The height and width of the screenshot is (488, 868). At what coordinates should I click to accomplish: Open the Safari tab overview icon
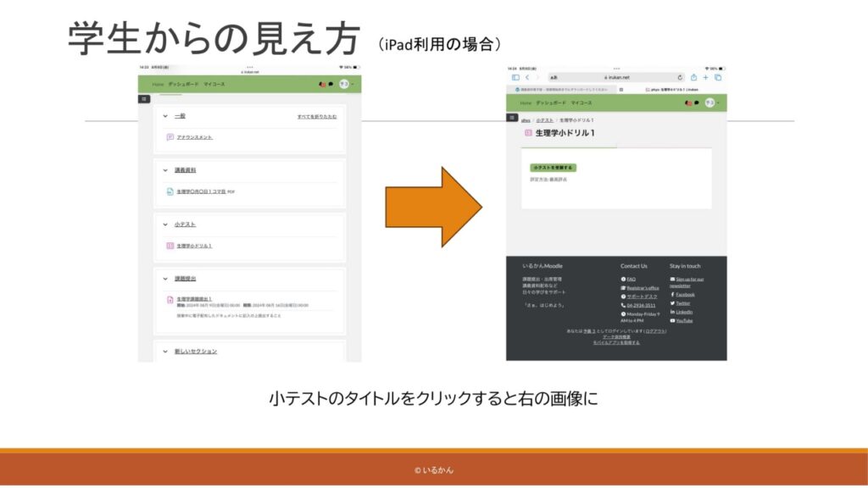tap(717, 77)
